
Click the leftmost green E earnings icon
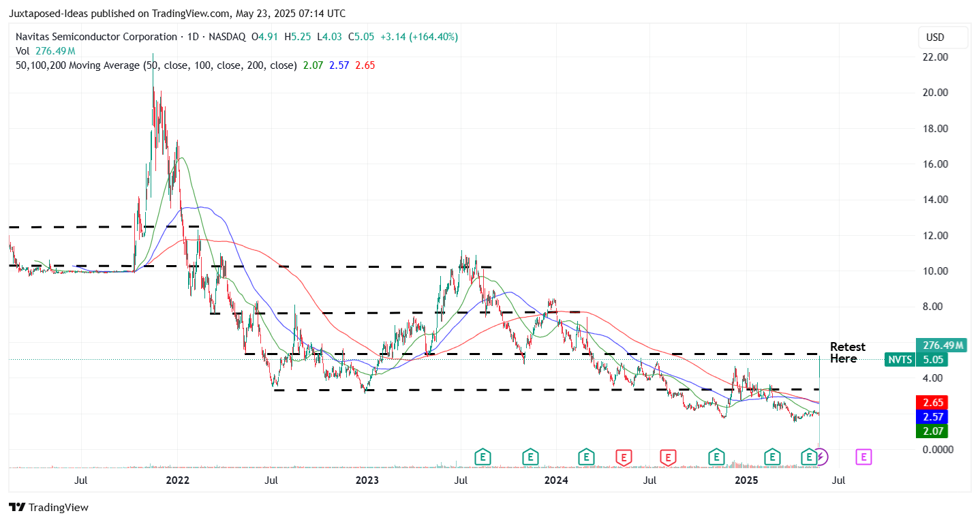[483, 457]
